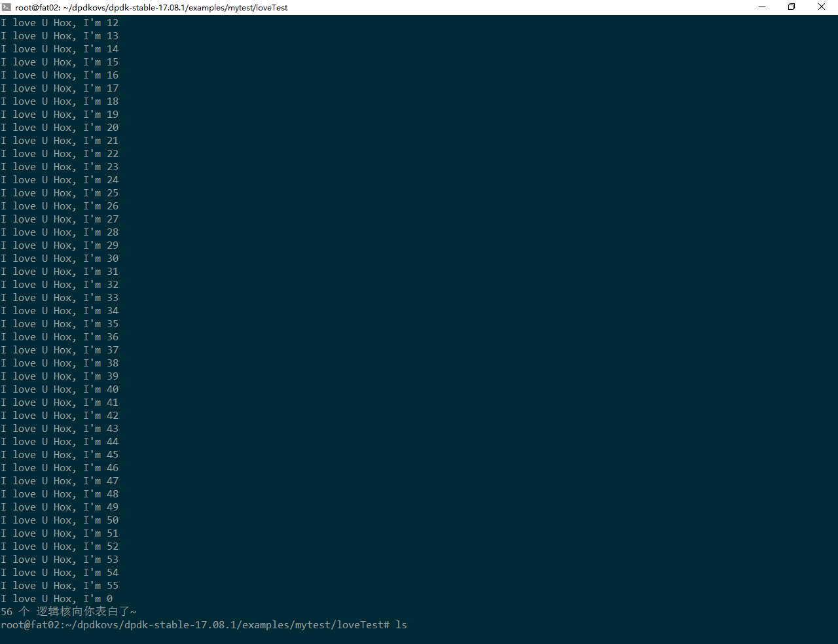Click the line "I love U Hox, I'm 48"

60,494
